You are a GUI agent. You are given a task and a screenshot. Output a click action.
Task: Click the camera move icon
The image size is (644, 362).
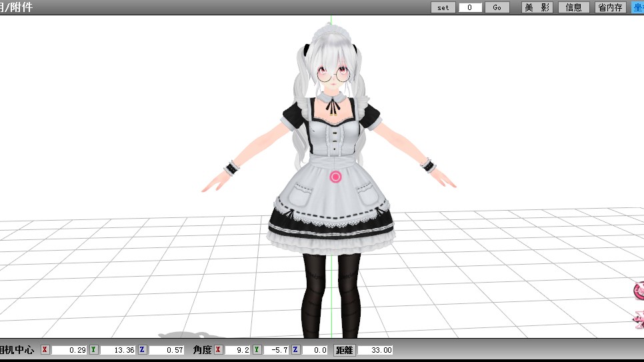(x=638, y=321)
